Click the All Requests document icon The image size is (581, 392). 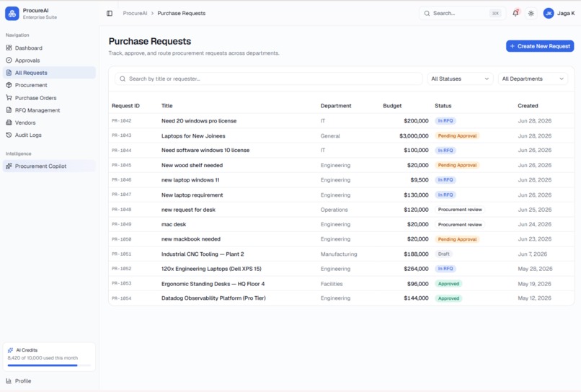pyautogui.click(x=9, y=73)
